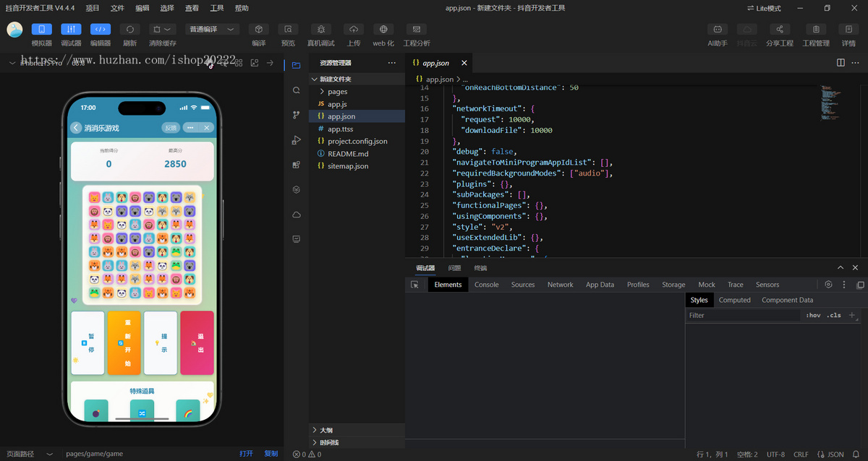
Task: Switch to the 终端 terminal tab
Action: click(x=480, y=267)
